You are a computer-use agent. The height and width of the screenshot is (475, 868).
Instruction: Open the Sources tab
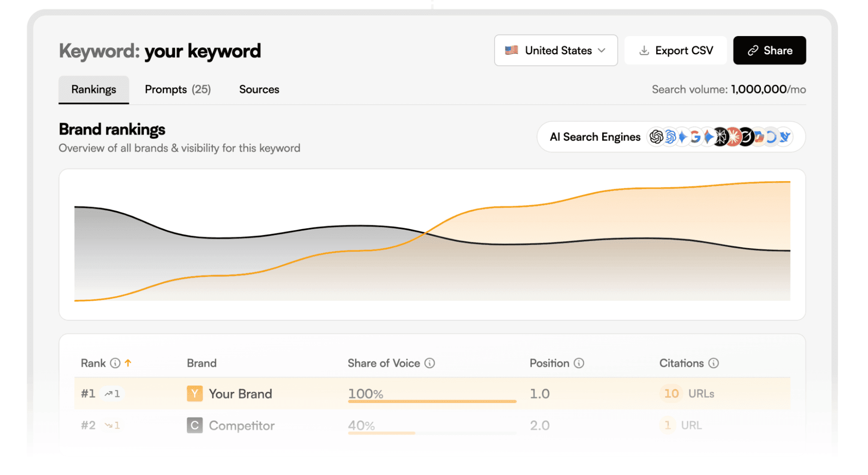coord(259,90)
